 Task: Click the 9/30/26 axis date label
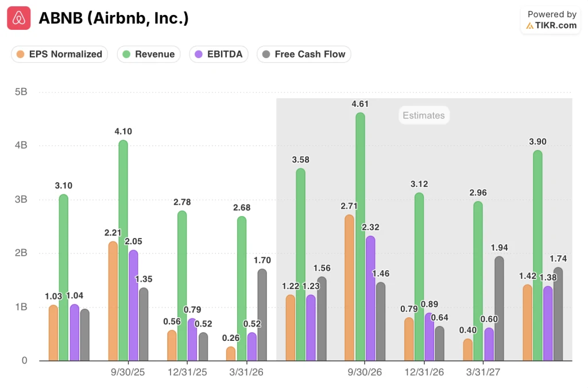point(365,372)
